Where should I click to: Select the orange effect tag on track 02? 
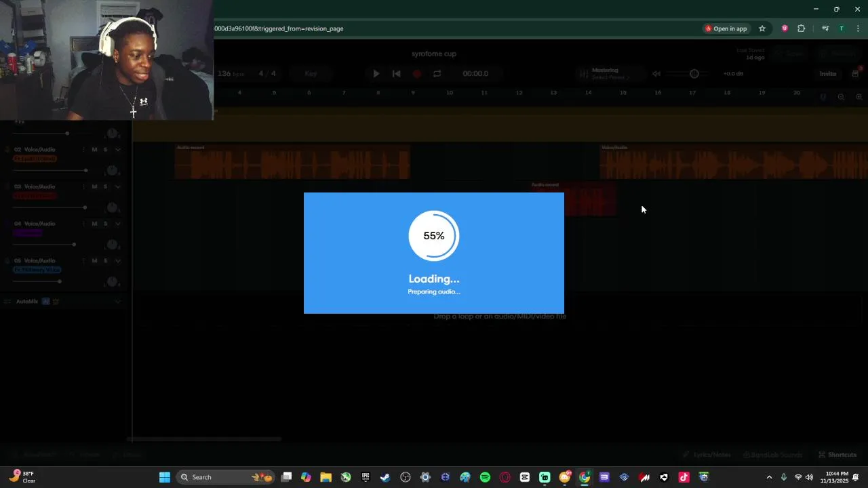pos(35,159)
